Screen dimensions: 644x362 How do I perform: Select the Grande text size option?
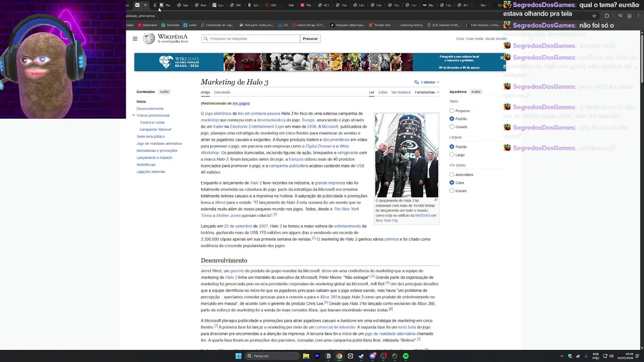click(452, 127)
